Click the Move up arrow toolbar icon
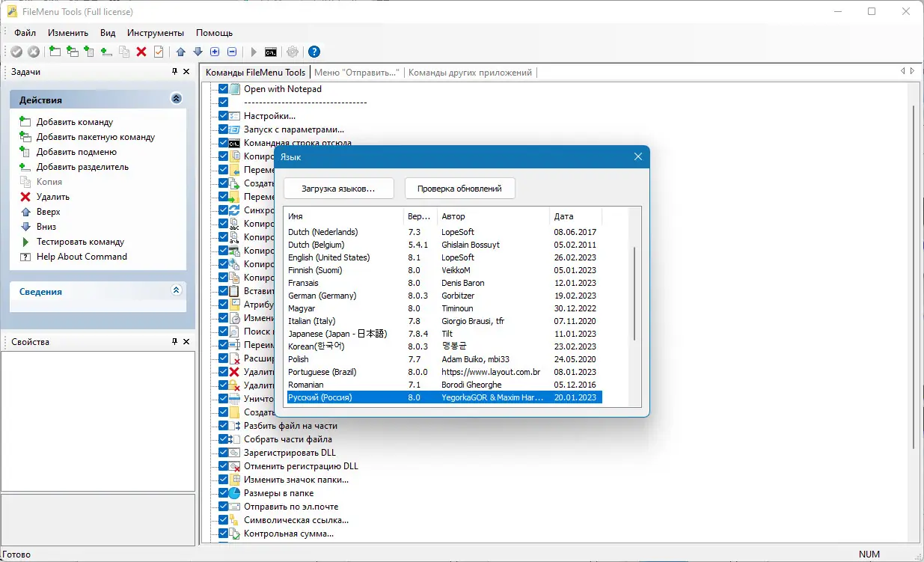This screenshot has height=562, width=924. (180, 52)
